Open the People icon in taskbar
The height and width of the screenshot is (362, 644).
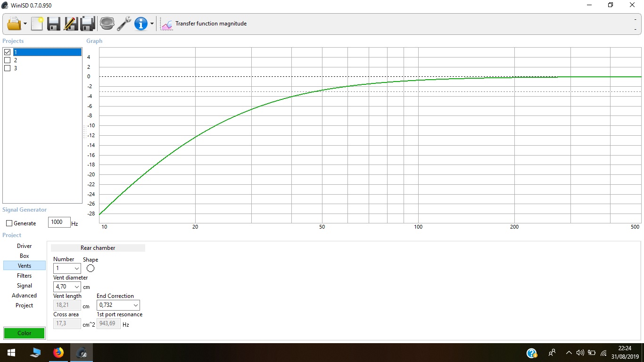coord(552,353)
